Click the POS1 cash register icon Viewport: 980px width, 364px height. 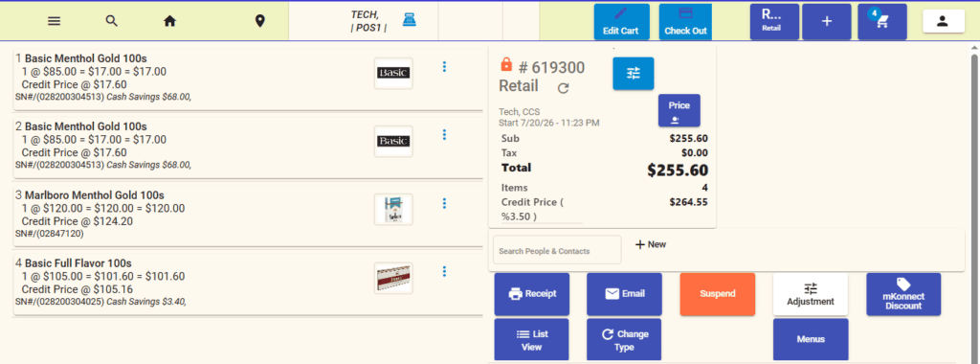[x=410, y=19]
